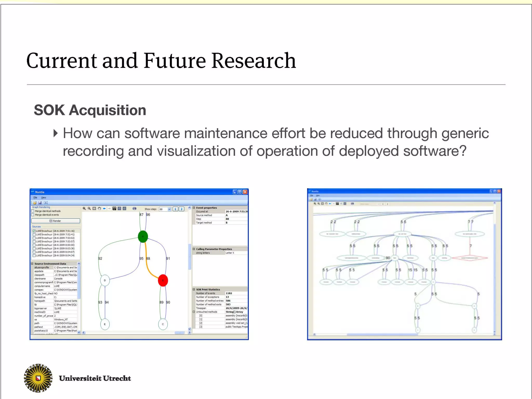Open the View menu
Screen dimensions: 532x399
coord(44,198)
